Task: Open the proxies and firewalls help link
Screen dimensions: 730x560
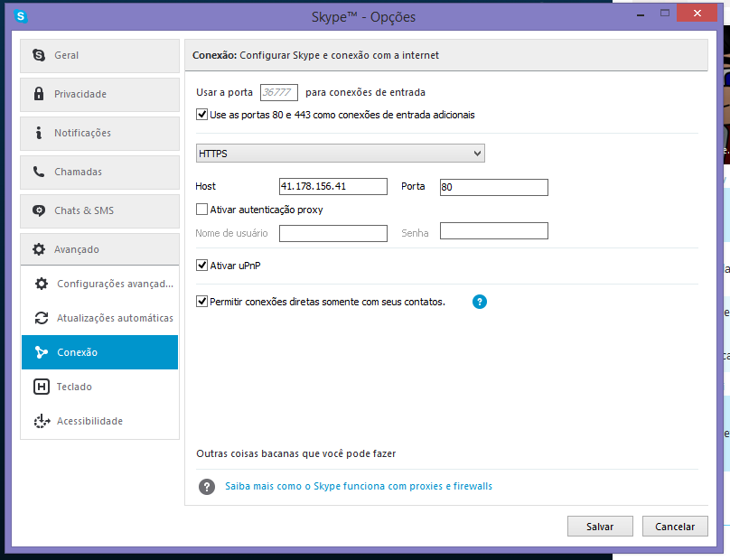Action: point(359,486)
